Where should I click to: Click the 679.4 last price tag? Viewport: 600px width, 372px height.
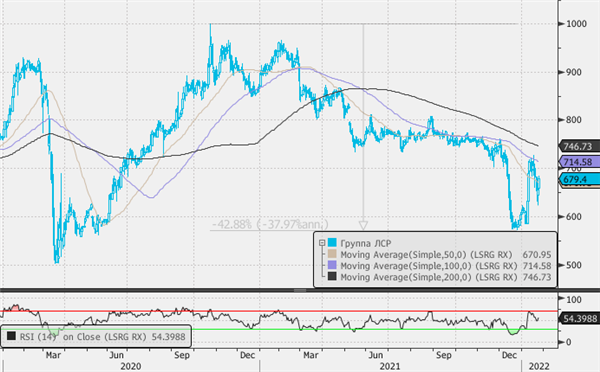[580, 179]
